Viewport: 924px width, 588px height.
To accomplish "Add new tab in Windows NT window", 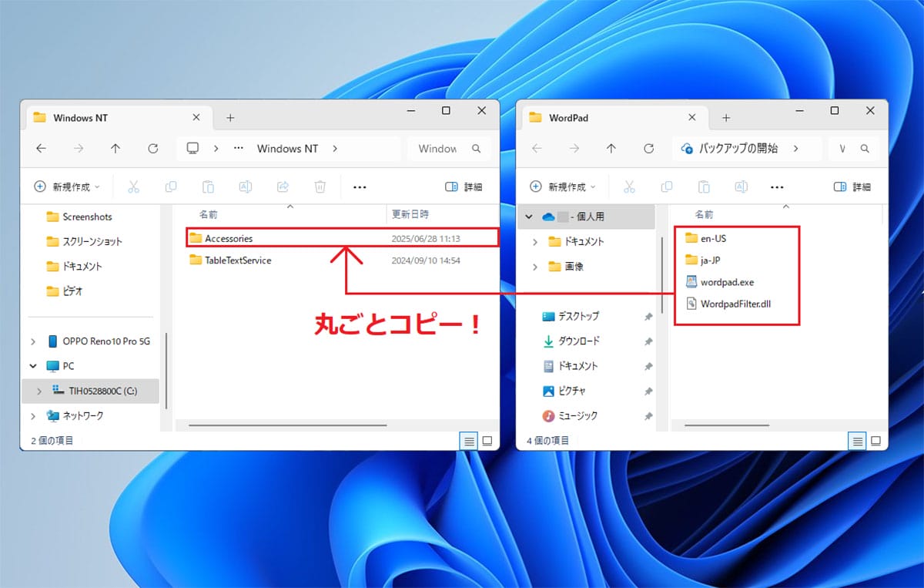I will click(x=230, y=118).
